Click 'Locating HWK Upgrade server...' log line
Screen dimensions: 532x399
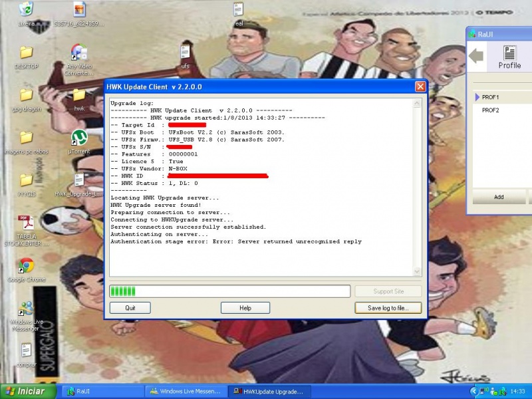[x=164, y=198]
